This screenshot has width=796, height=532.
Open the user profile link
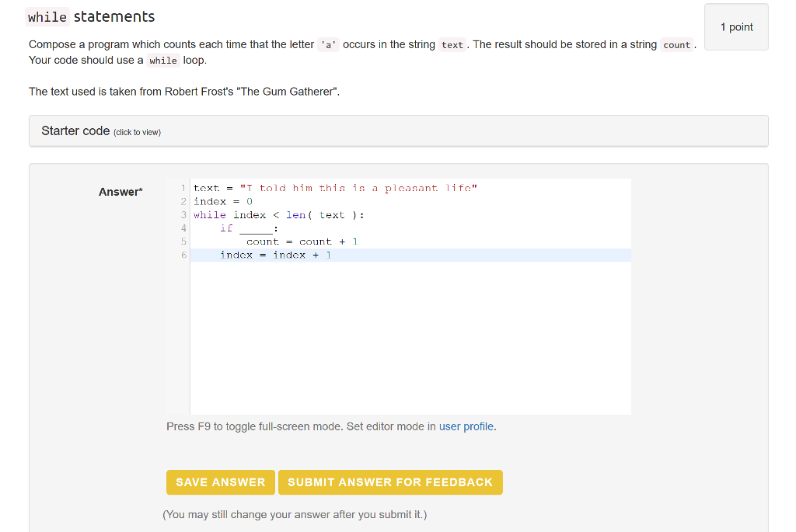466,426
